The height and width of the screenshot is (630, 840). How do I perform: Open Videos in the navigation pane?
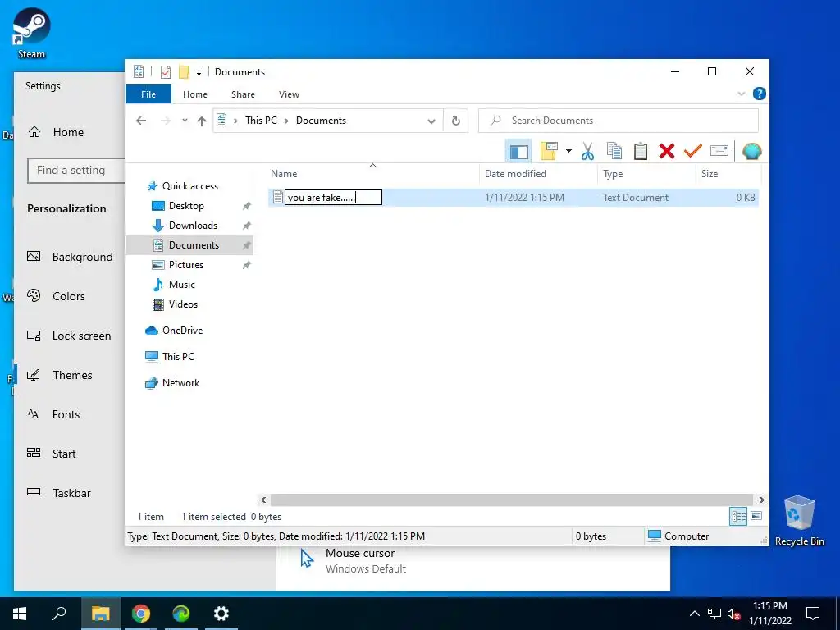tap(183, 304)
